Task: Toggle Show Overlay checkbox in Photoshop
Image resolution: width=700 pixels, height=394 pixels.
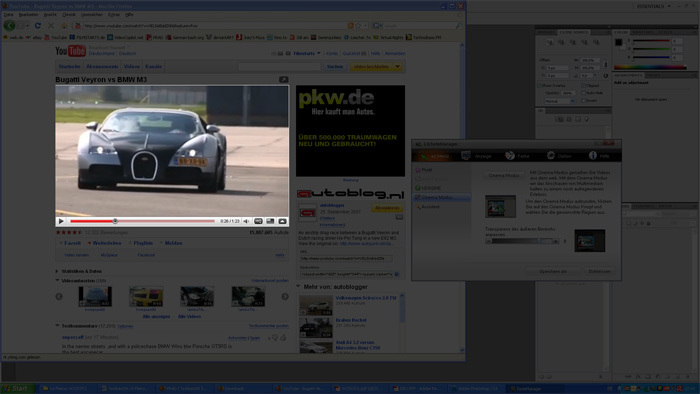Action: pos(539,85)
